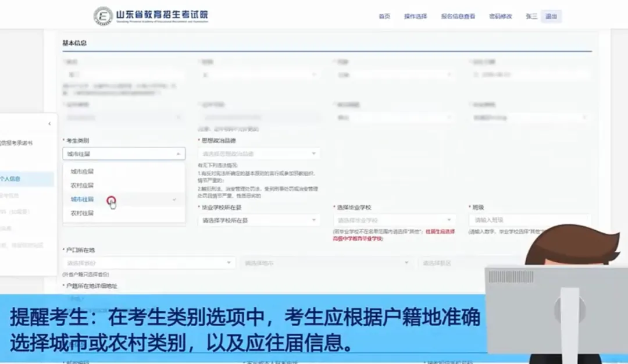Go to 报名信息查看 in top navigation
Screen dimensions: 628x364
458,16
